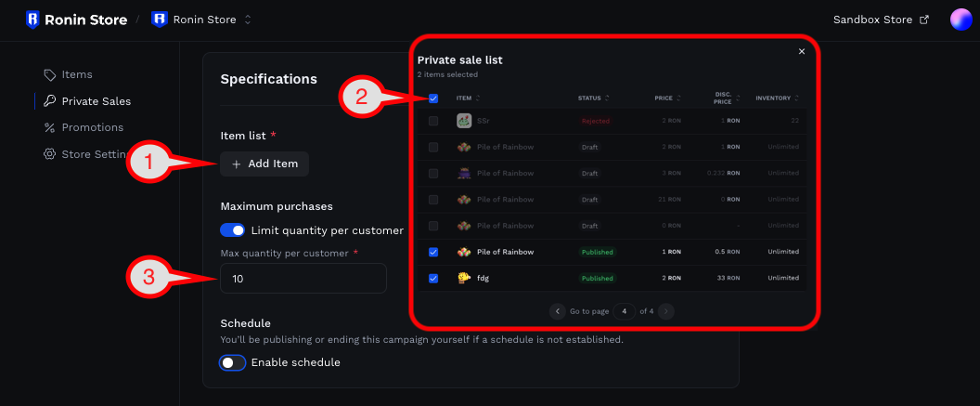Click the Max quantity per customer field
The height and width of the screenshot is (406, 980).
[303, 279]
